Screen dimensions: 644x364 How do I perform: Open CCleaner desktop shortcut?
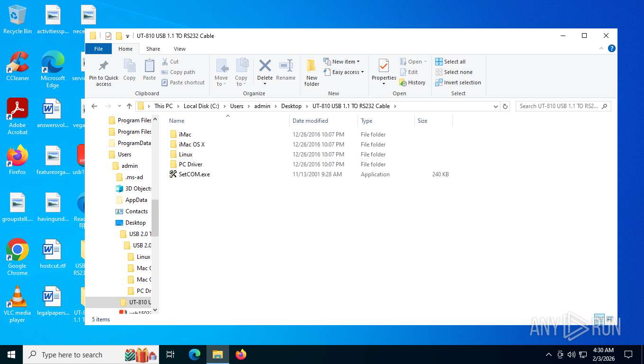click(x=18, y=66)
